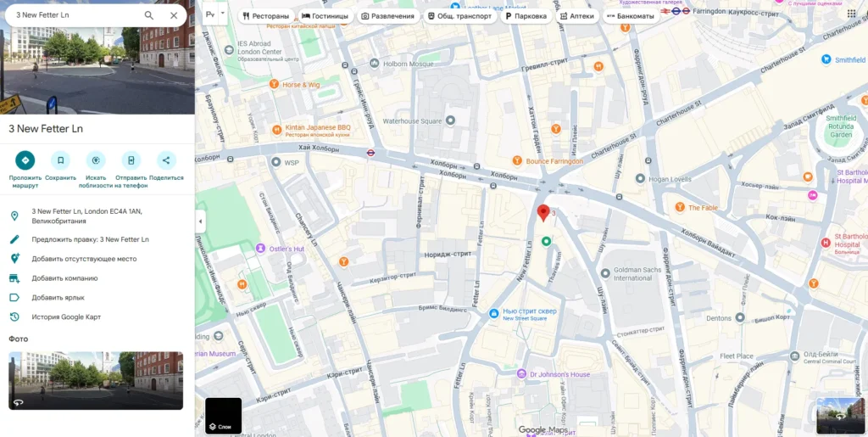Open the Ру language dropdown arrow

click(x=223, y=14)
